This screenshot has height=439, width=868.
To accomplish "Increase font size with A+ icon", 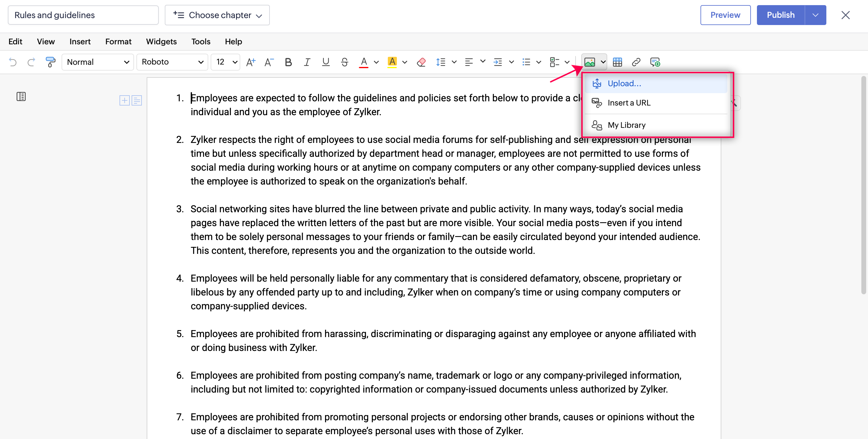I will [251, 62].
